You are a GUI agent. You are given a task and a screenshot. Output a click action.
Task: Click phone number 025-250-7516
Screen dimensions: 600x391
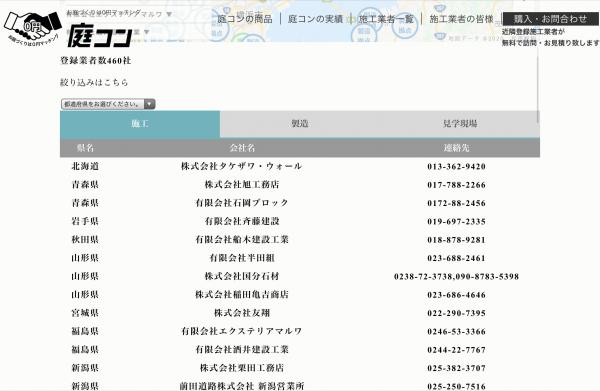(457, 386)
